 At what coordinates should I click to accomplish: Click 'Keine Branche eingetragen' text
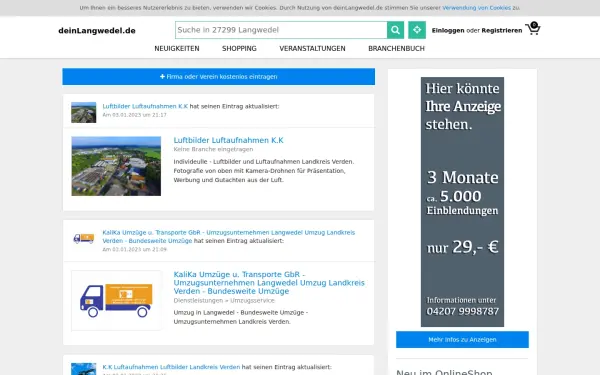213,149
